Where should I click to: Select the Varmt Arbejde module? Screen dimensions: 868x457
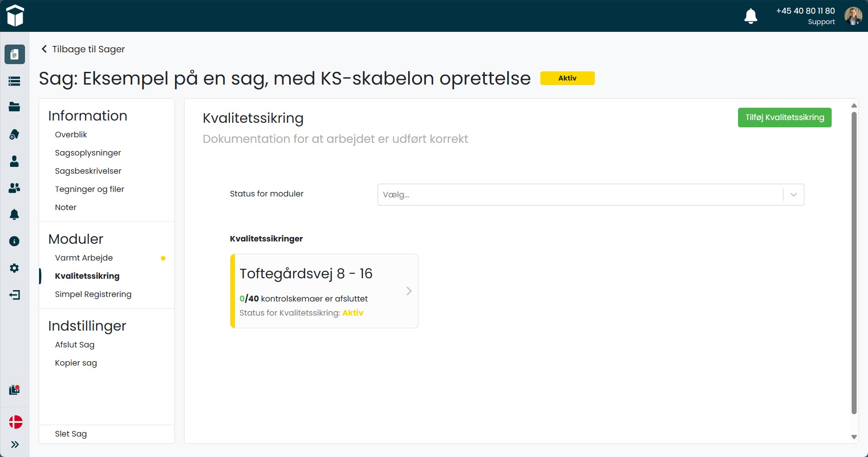[84, 258]
